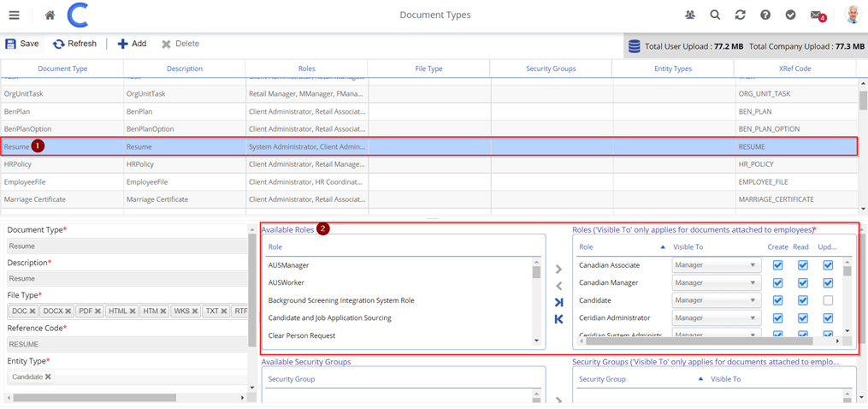
Task: Go to the Home page icon
Action: pyautogui.click(x=50, y=15)
